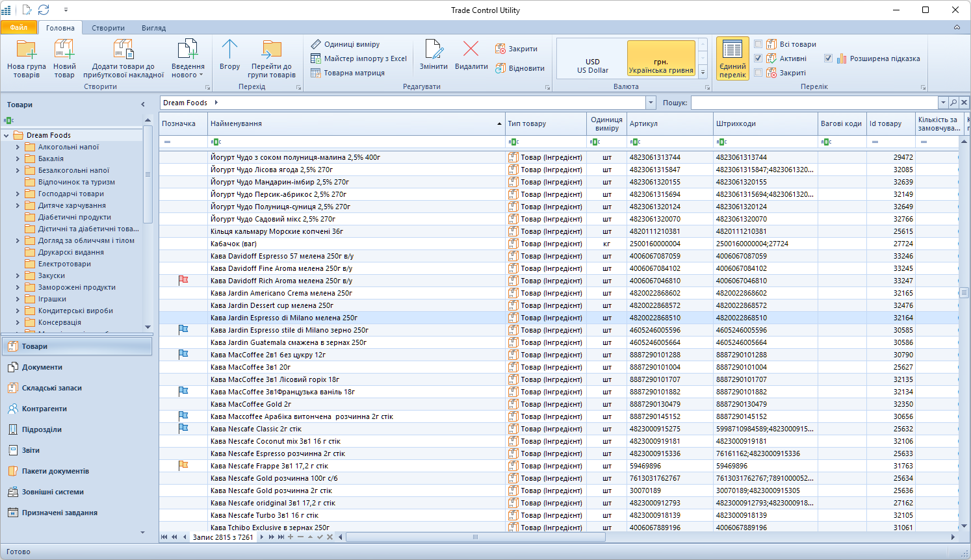Open the Контрагенти navigation section
Screen dimensions: 971x560
[x=44, y=409]
